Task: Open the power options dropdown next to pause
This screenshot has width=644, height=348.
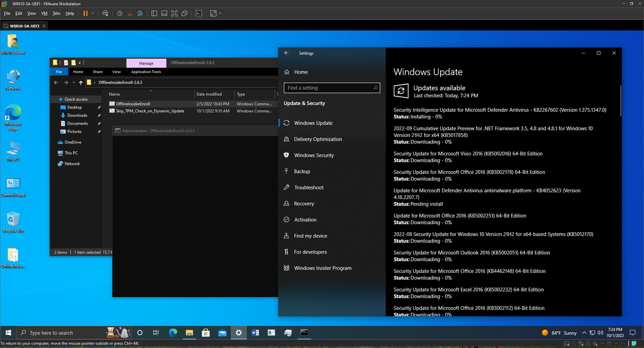Action: click(x=92, y=14)
